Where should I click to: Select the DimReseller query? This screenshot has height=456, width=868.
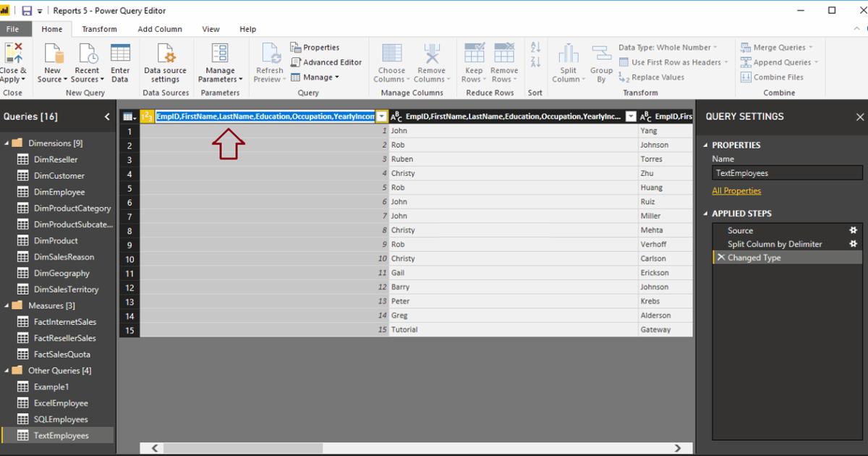coord(56,159)
